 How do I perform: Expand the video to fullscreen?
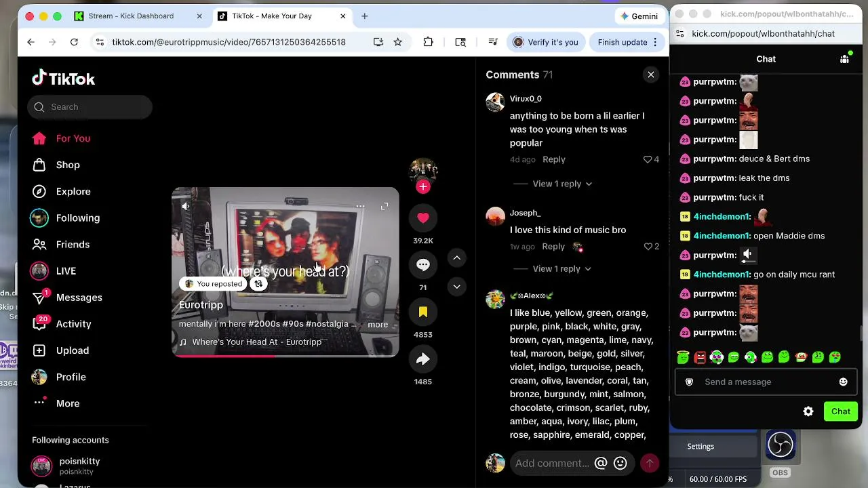coord(384,206)
